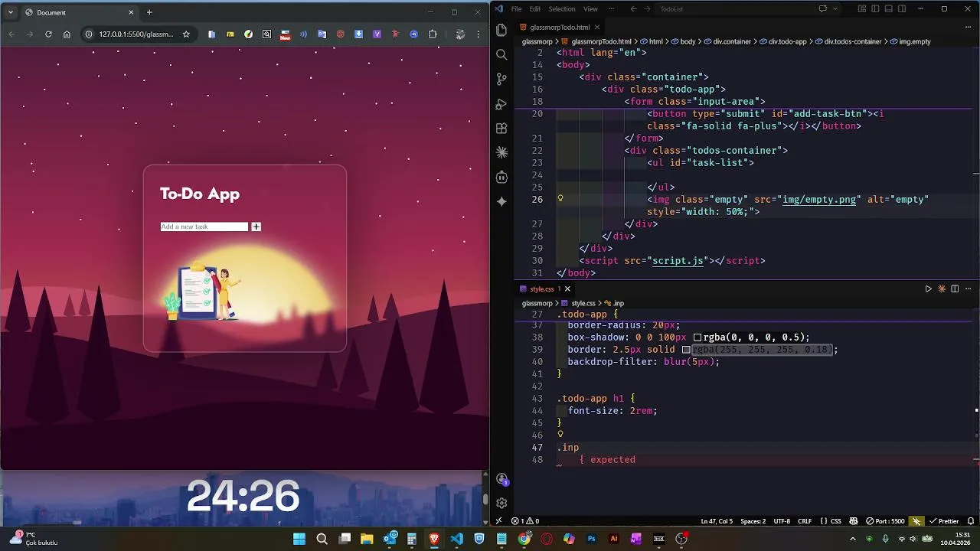Click the lightbulb code action on line 26
Image resolution: width=980 pixels, height=551 pixels.
click(x=560, y=199)
